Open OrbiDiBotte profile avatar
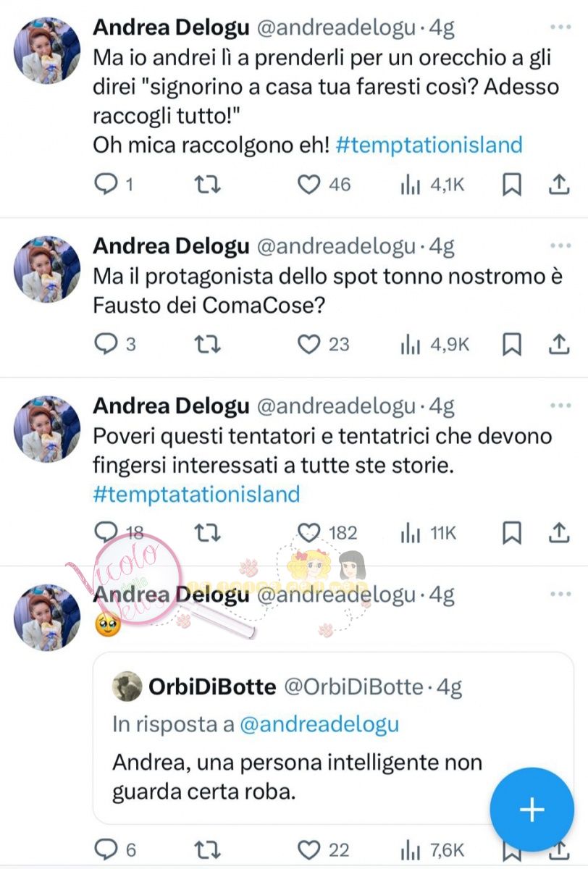Viewport: 588px width, 869px height. click(x=127, y=686)
